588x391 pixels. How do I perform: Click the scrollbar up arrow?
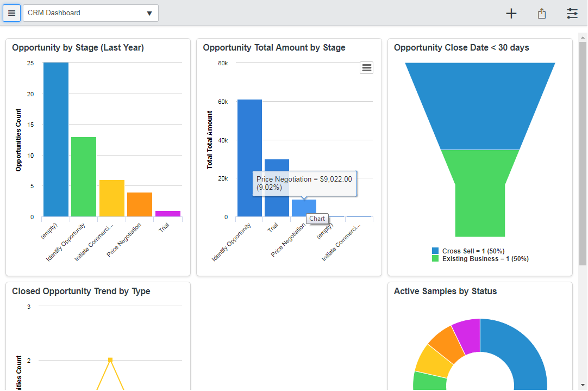pyautogui.click(x=583, y=38)
